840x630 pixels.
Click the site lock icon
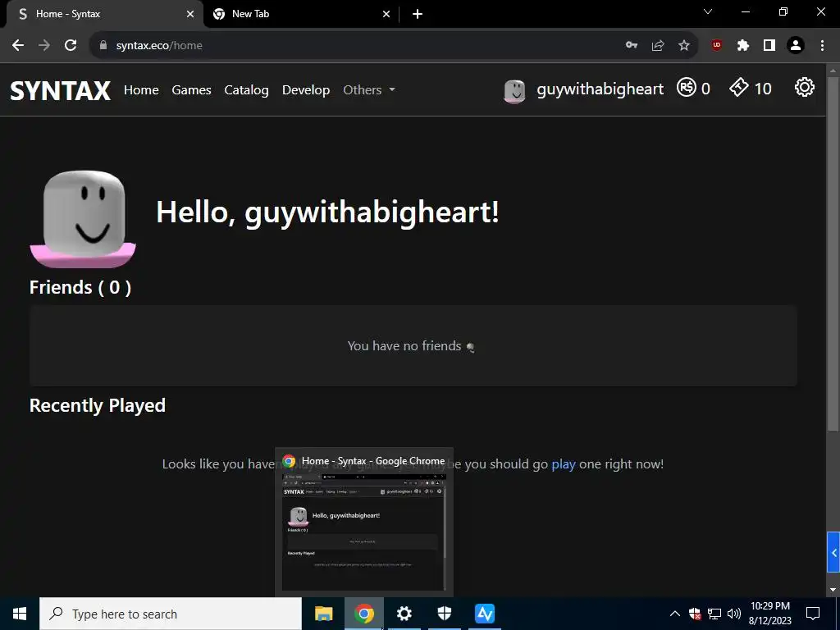[103, 46]
